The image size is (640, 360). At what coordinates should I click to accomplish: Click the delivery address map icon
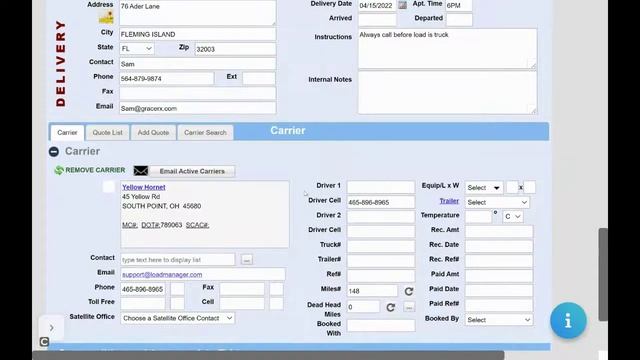(106, 18)
